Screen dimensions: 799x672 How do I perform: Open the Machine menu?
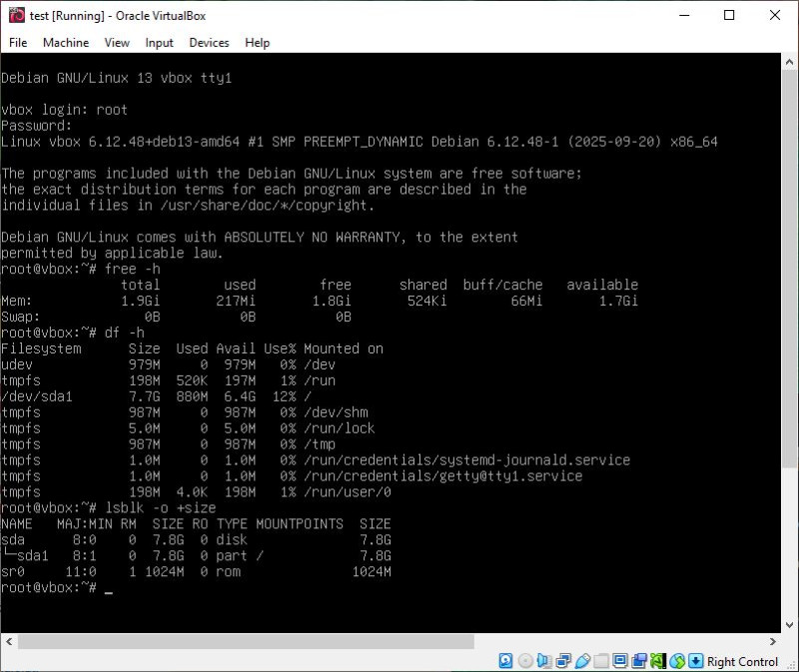click(x=66, y=43)
